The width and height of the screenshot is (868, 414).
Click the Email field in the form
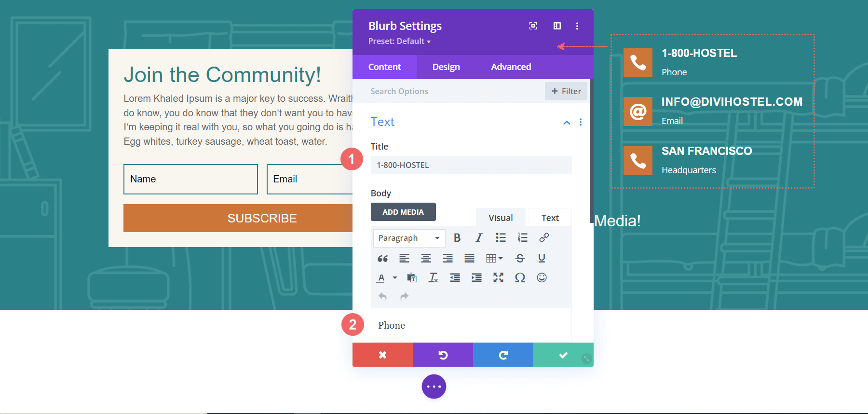(x=310, y=179)
